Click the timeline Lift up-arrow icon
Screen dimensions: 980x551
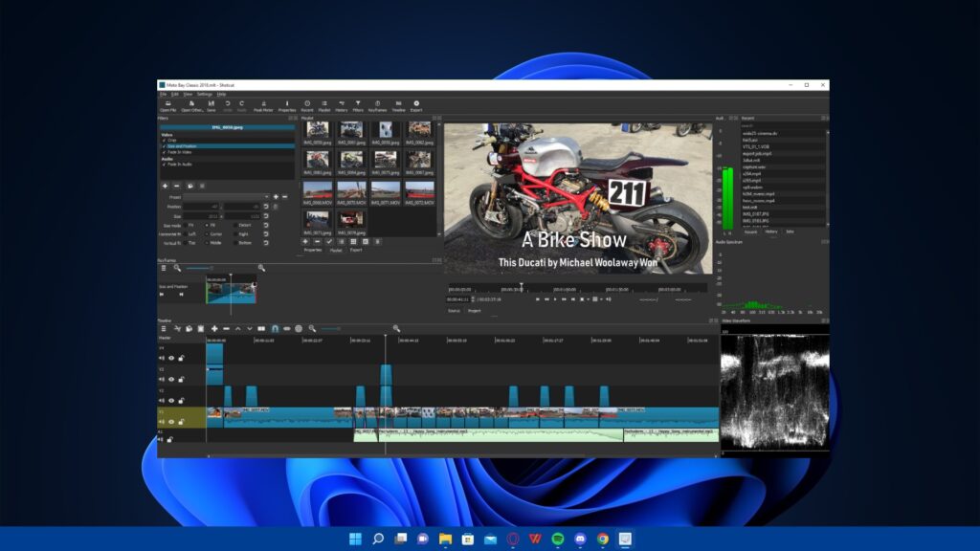click(x=237, y=329)
